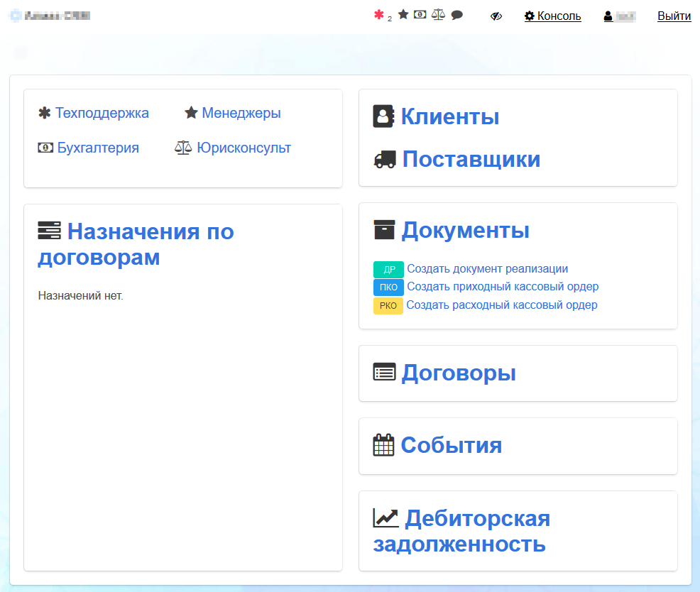
Task: Click Выйти to log out
Action: (x=674, y=16)
